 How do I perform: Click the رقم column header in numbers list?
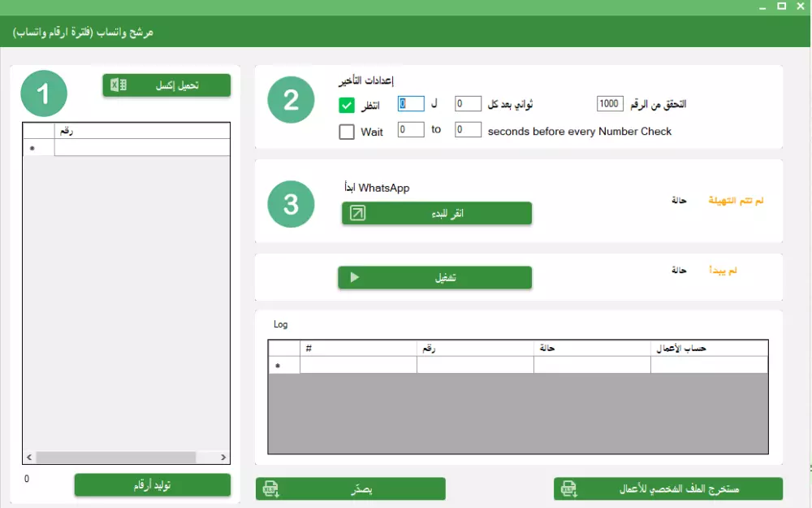click(142, 131)
